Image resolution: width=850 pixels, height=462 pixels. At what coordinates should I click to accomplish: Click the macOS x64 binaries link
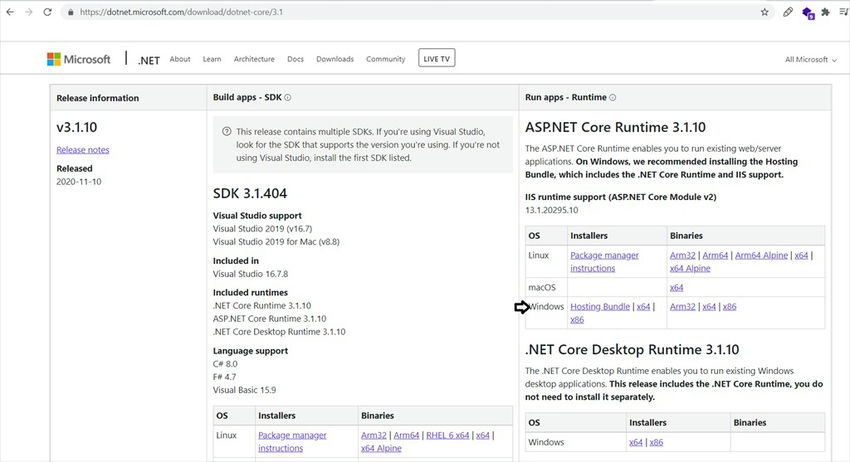tap(677, 287)
